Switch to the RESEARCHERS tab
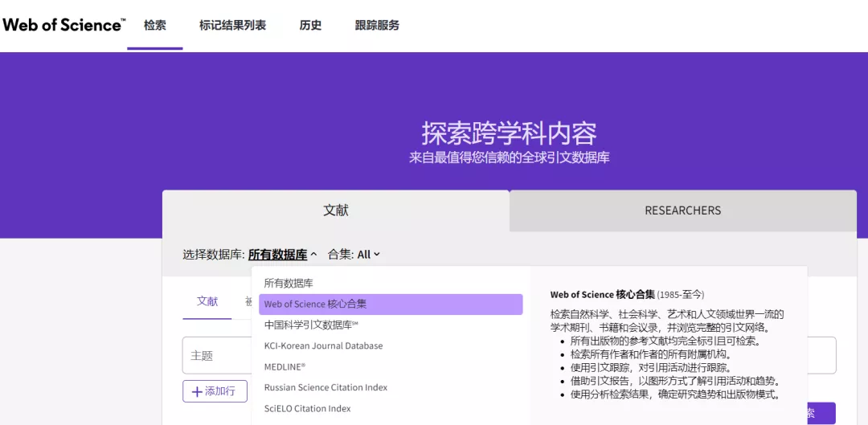Viewport: 868px width, 425px height. tap(682, 210)
